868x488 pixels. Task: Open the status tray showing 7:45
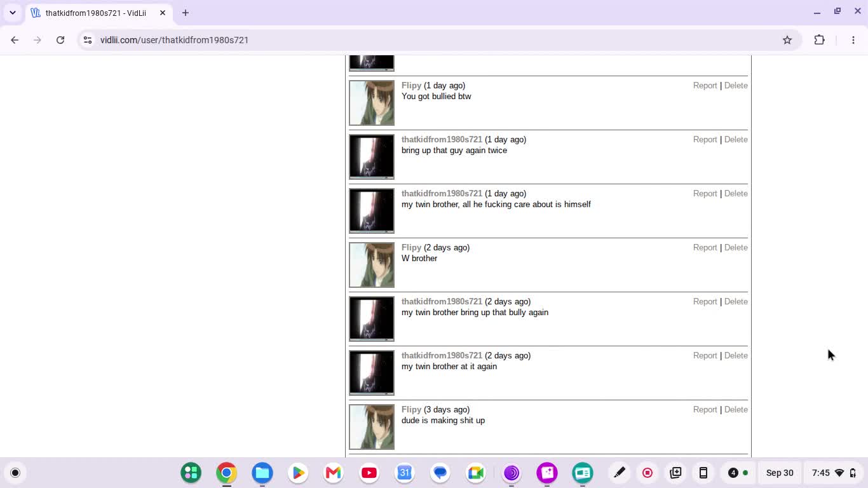(834, 473)
